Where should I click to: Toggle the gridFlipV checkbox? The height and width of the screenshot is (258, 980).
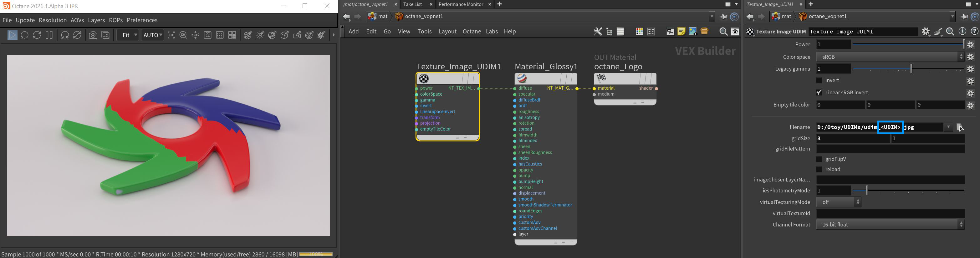(819, 159)
